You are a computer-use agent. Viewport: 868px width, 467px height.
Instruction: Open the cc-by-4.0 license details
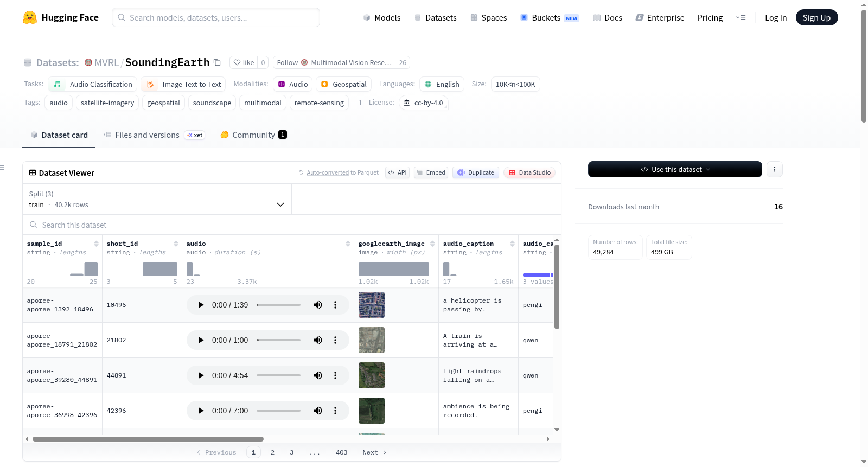pos(424,103)
